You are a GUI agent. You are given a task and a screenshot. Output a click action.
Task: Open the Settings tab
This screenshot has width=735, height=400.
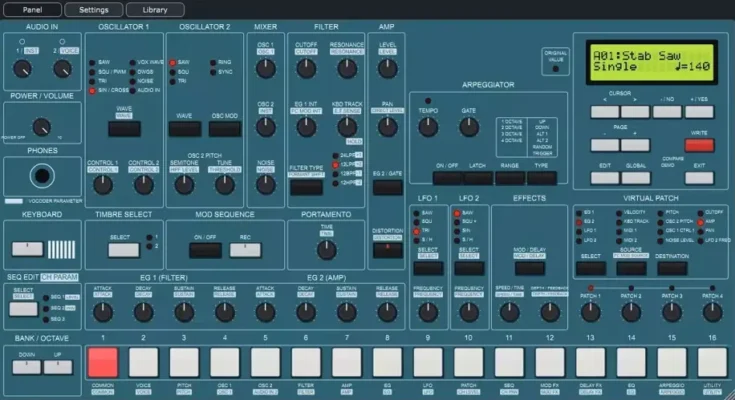[x=94, y=9]
